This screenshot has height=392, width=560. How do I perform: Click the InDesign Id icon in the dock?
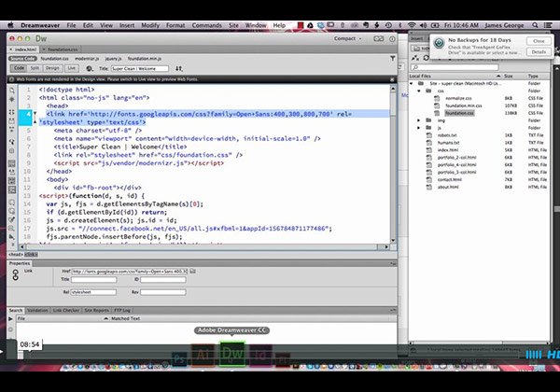pyautogui.click(x=260, y=355)
